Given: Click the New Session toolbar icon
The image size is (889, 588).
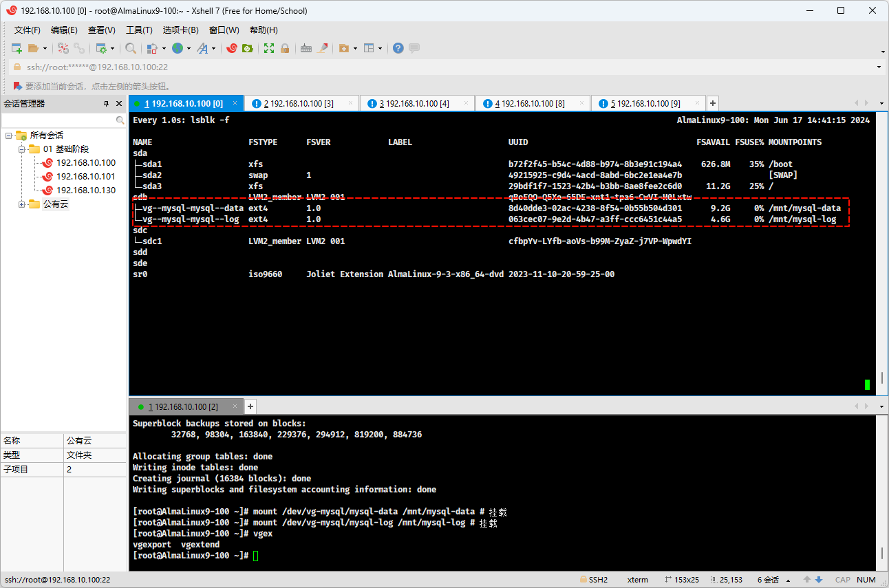Looking at the screenshot, I should (17, 48).
